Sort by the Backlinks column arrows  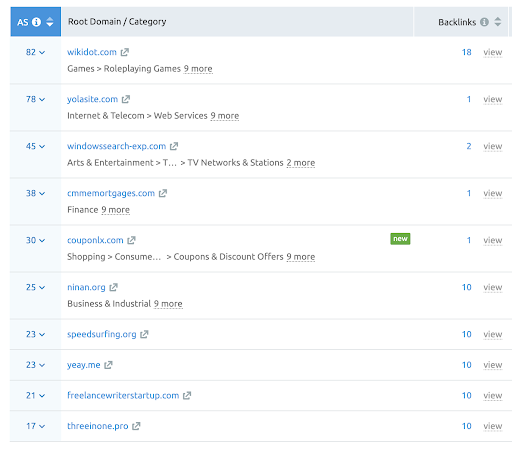coord(498,22)
